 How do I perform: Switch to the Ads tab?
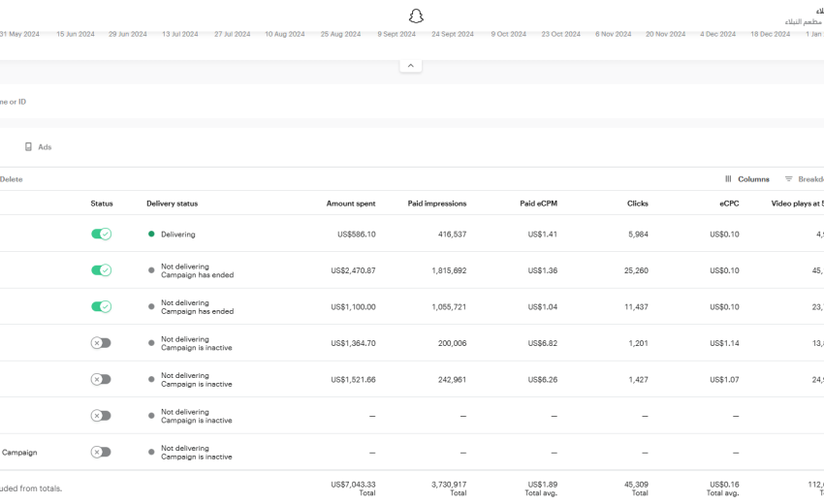click(x=44, y=147)
